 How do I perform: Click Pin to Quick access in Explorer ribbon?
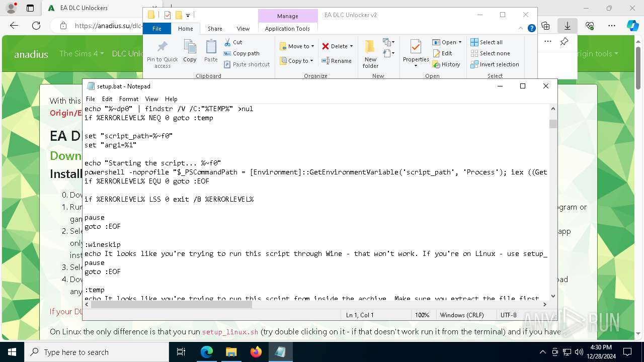[162, 54]
